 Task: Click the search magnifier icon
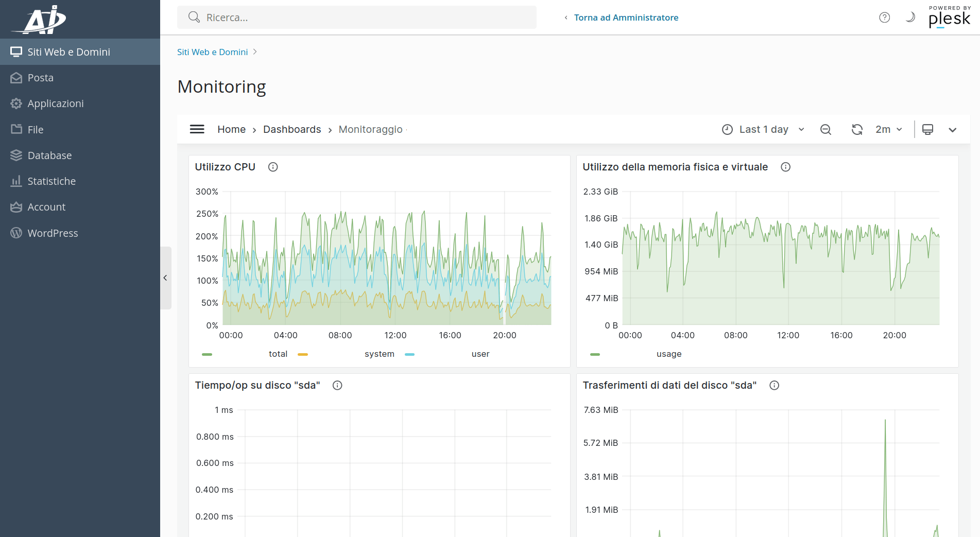[194, 18]
